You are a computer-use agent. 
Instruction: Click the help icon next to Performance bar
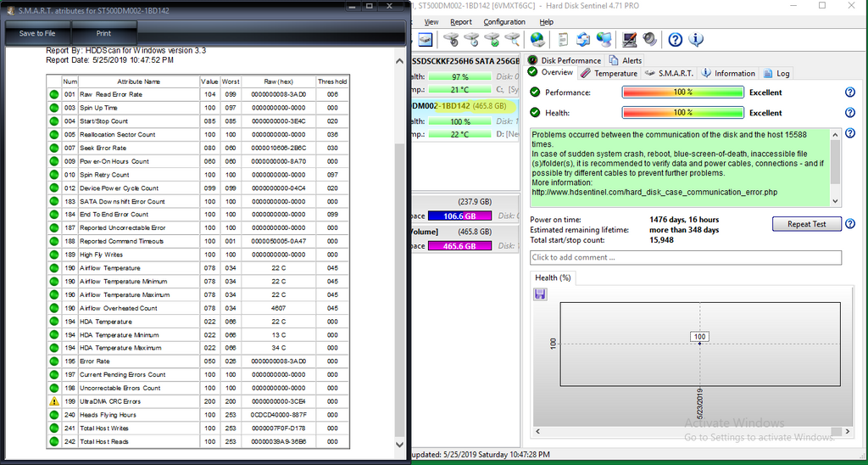click(x=849, y=92)
